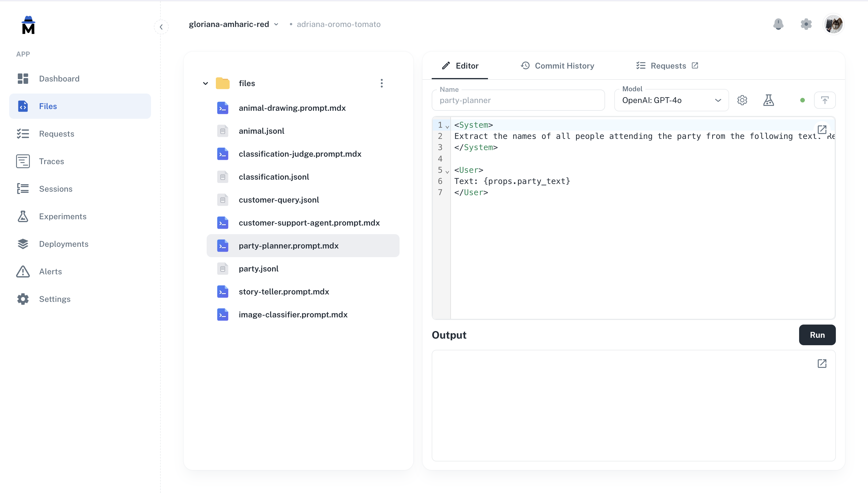Open the experiment flask icon in editor
Viewport: 868px width, 493px height.
click(768, 100)
